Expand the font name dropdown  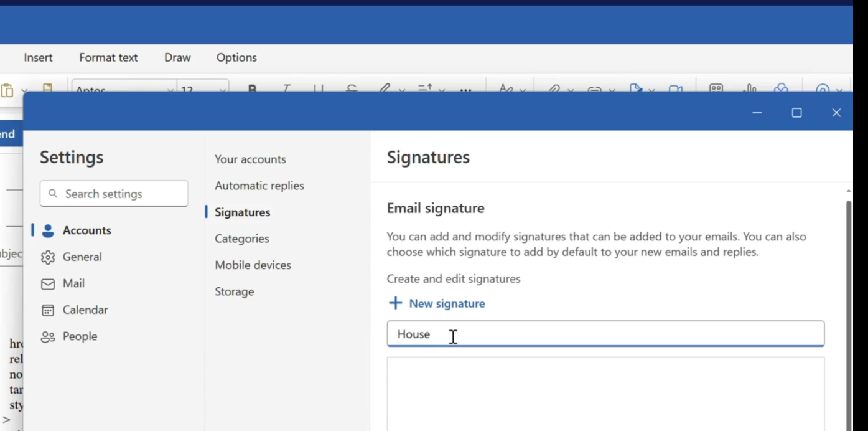click(170, 90)
